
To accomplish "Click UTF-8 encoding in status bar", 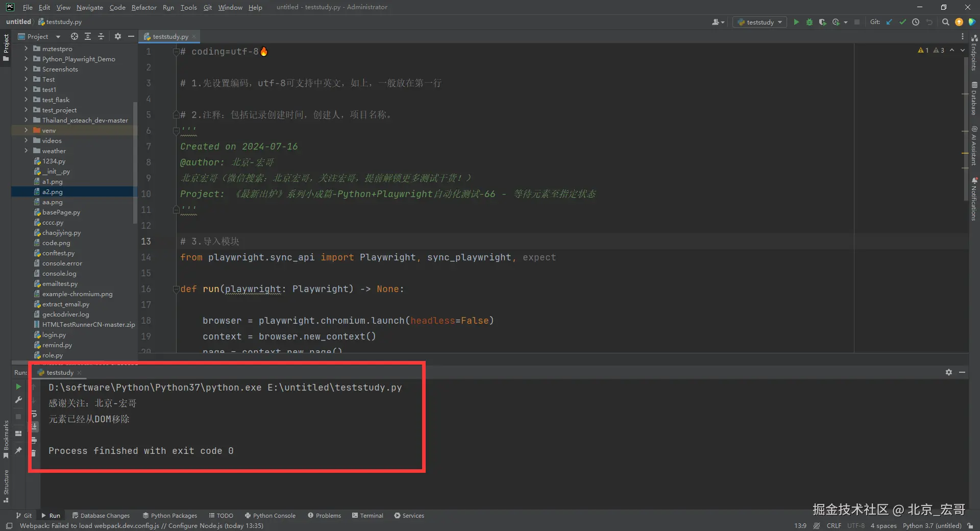I will point(856,525).
